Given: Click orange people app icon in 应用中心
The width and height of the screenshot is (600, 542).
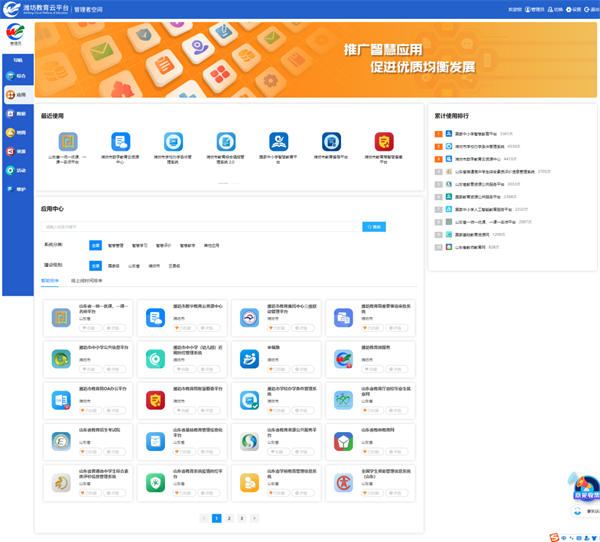Looking at the screenshot, I should click(x=249, y=483).
